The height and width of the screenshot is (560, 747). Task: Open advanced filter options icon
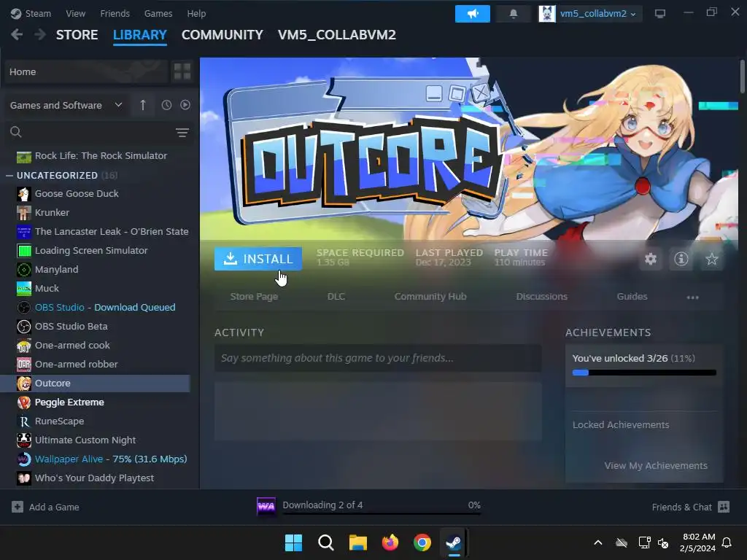[x=182, y=133]
